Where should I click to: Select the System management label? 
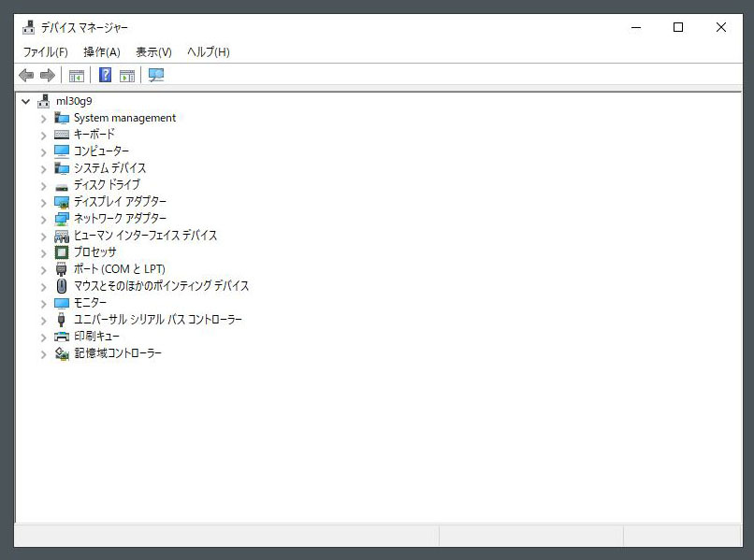[x=124, y=118]
